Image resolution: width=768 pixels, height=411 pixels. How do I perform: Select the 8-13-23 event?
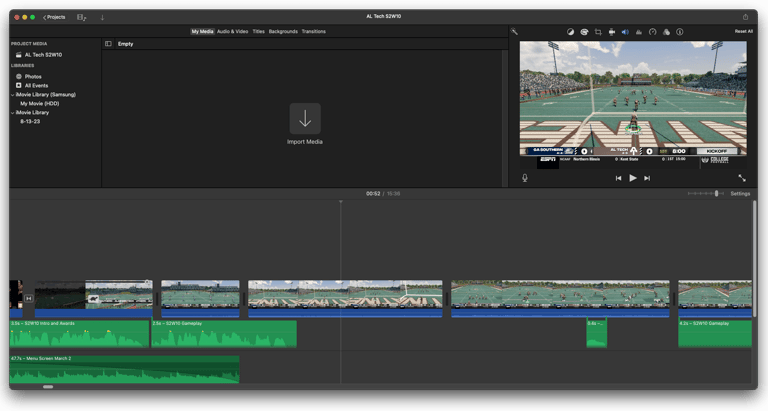(30, 121)
